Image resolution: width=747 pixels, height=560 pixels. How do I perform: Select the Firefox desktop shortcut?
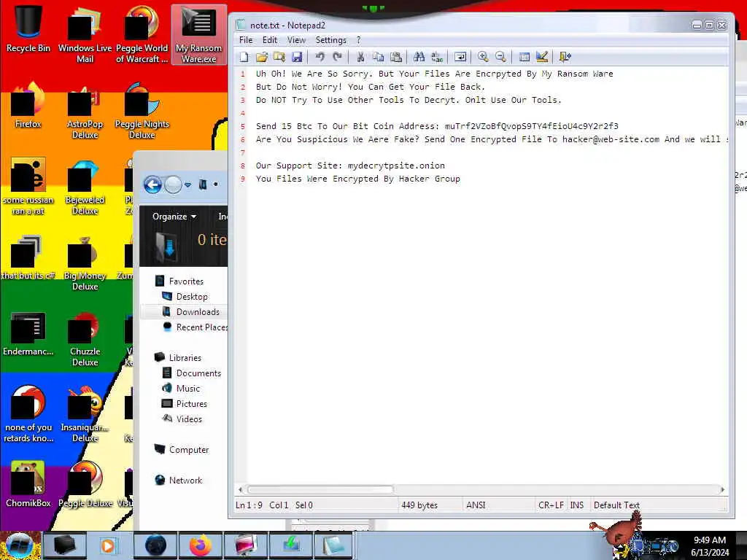(x=28, y=105)
